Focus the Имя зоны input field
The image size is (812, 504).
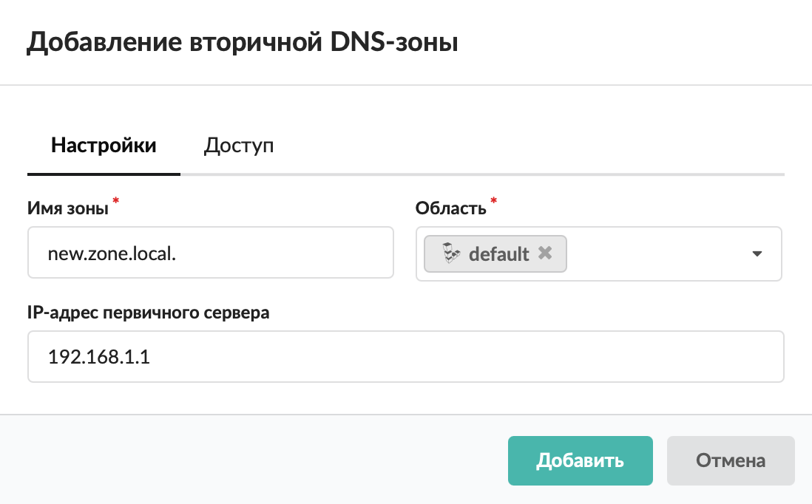[210, 253]
